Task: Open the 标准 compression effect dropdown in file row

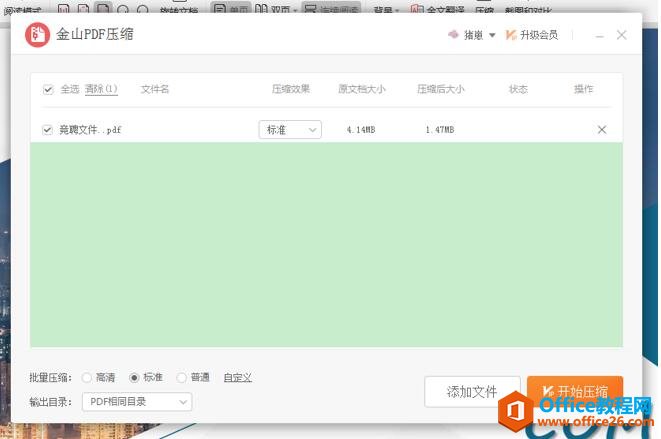Action: 290,129
